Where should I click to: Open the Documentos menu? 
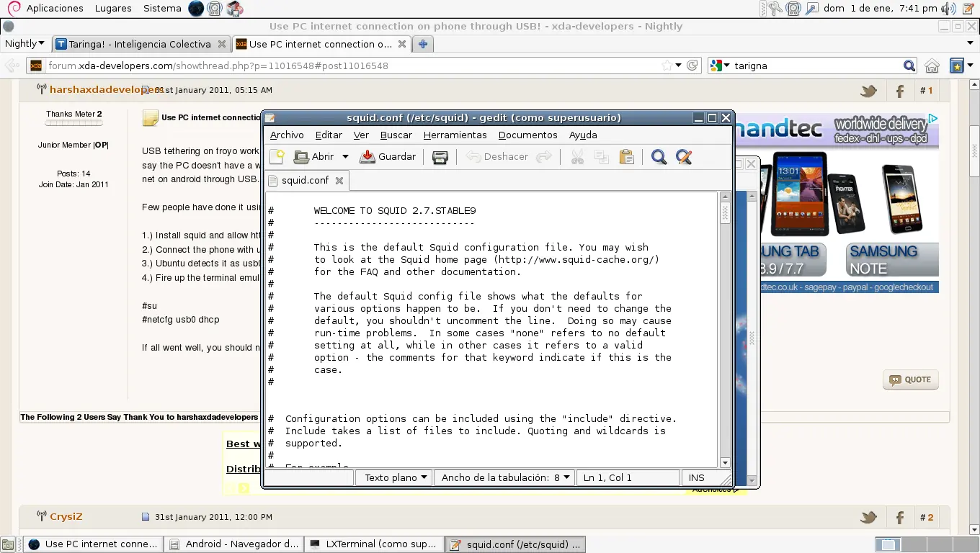tap(528, 135)
